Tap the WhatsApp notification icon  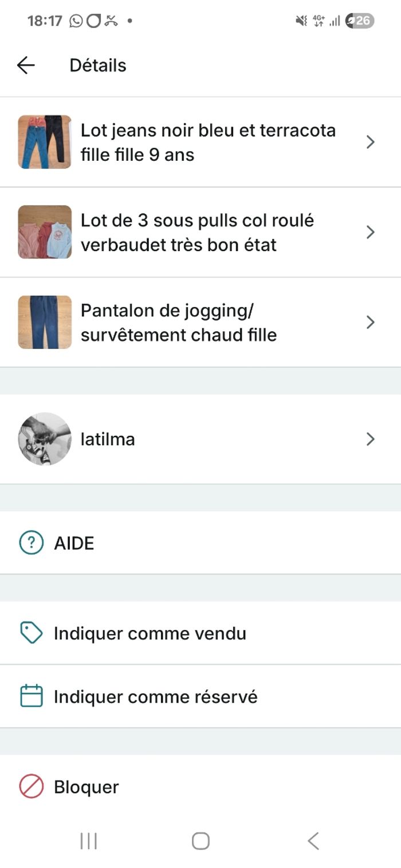(x=76, y=21)
